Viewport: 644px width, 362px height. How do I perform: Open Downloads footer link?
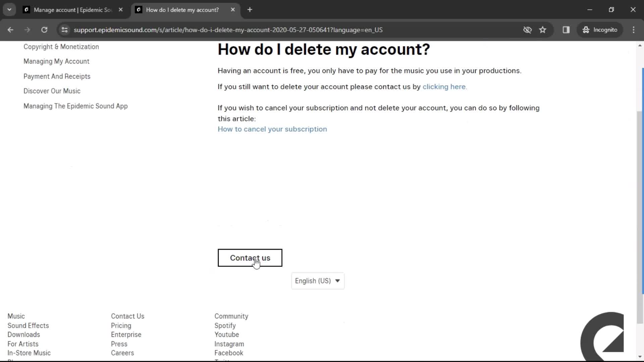(x=24, y=335)
